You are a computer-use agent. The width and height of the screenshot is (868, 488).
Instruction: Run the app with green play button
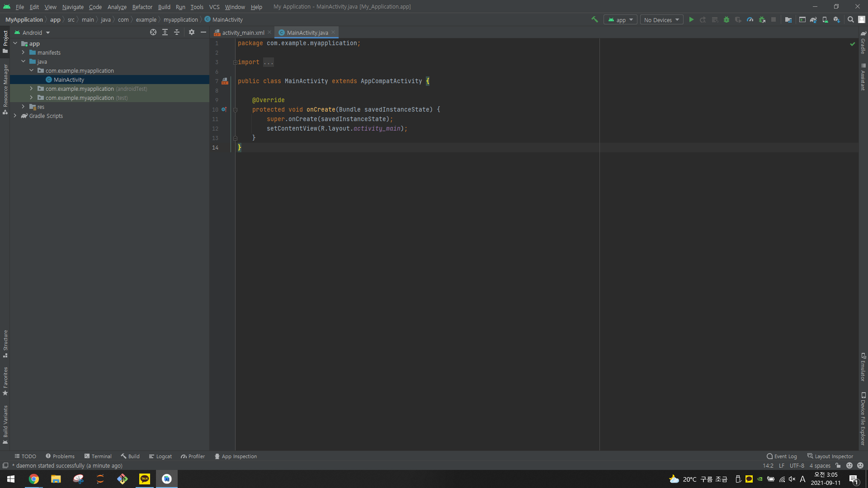coord(691,19)
